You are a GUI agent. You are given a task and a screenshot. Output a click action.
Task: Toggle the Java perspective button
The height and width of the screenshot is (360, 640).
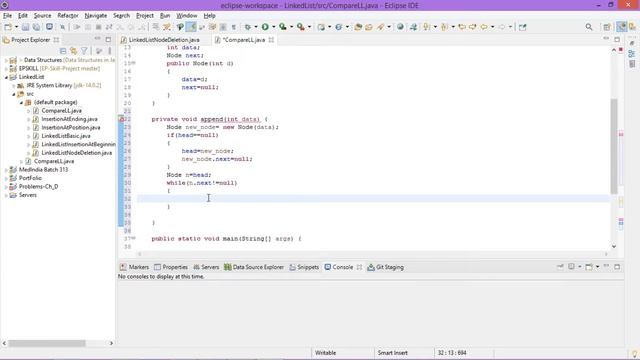(633, 27)
